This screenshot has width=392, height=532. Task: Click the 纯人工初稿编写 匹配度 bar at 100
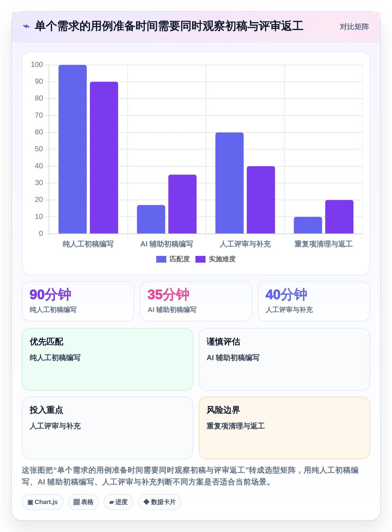tap(73, 149)
